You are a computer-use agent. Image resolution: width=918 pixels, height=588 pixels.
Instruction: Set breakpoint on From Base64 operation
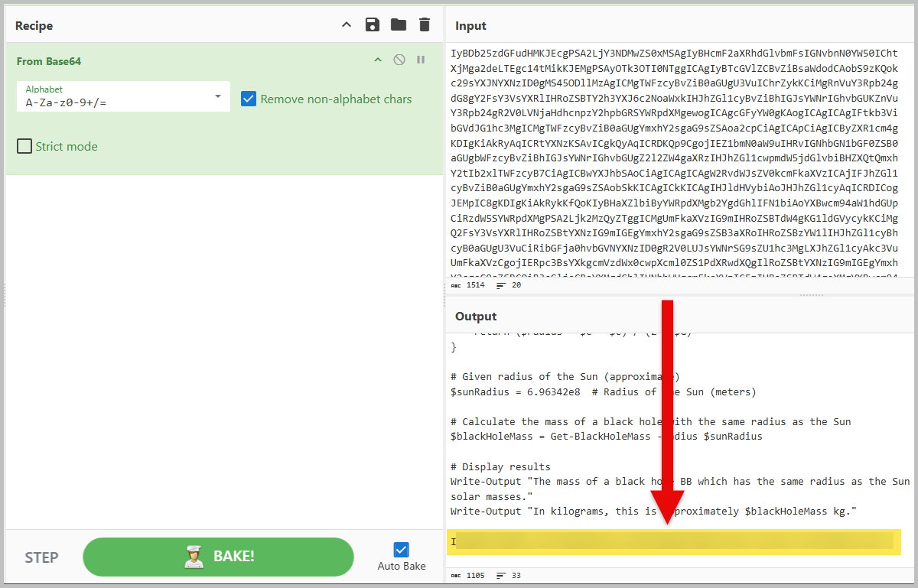(421, 60)
